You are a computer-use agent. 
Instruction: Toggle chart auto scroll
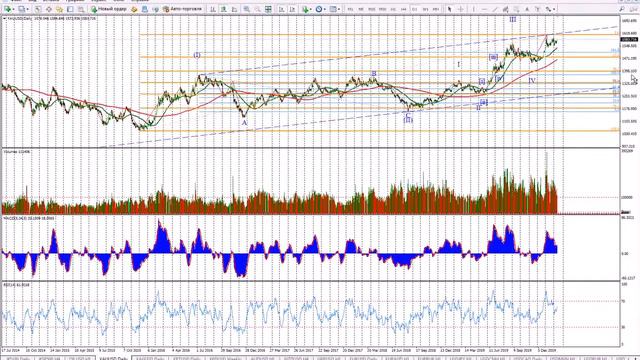(281, 9)
